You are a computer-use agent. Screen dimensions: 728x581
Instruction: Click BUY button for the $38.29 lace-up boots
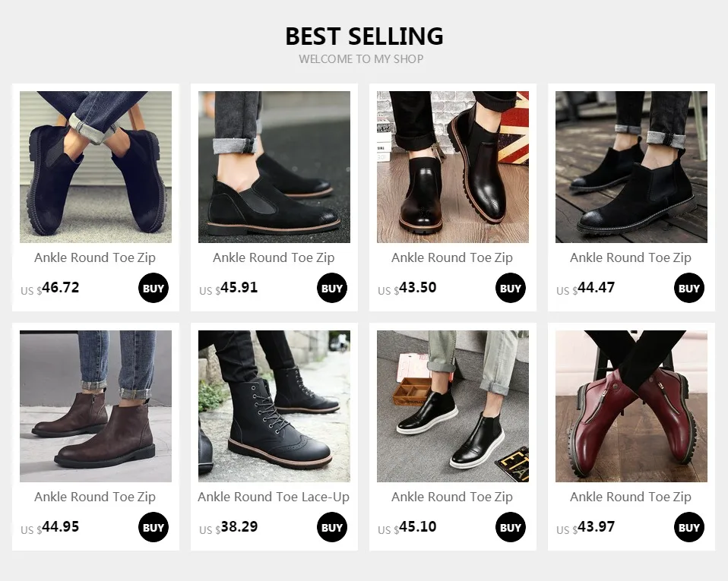pyautogui.click(x=332, y=527)
